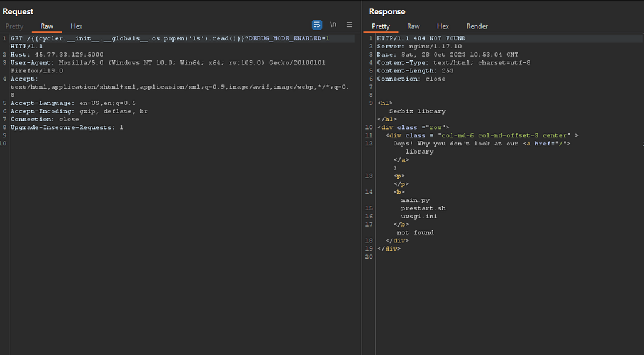Select the request Raw tab
Screen dimensions: 644x355
(x=47, y=26)
